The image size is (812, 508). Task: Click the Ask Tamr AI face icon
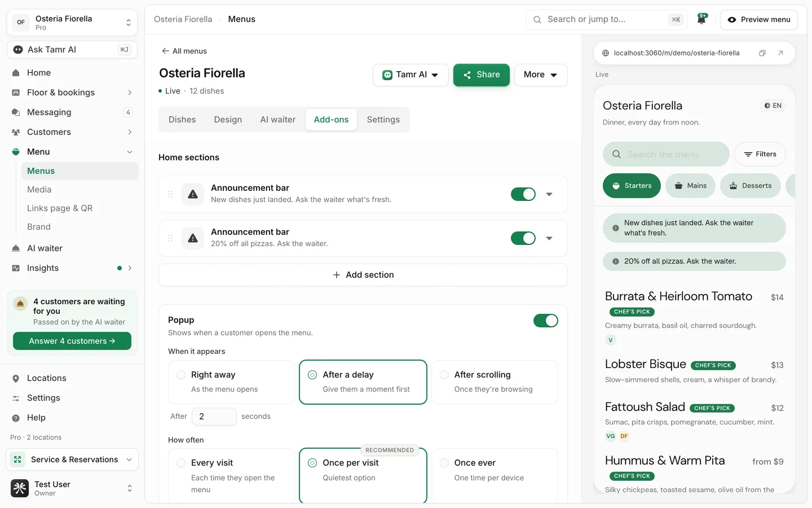18,50
